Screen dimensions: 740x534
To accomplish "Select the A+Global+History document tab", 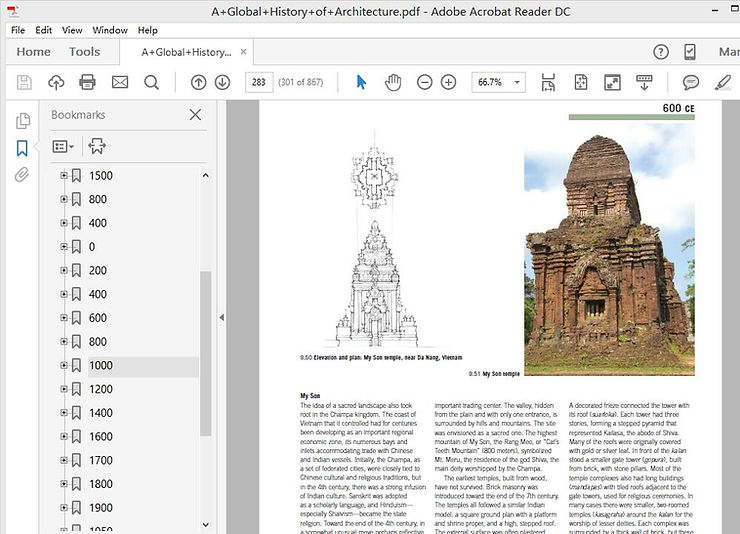I will [x=186, y=52].
